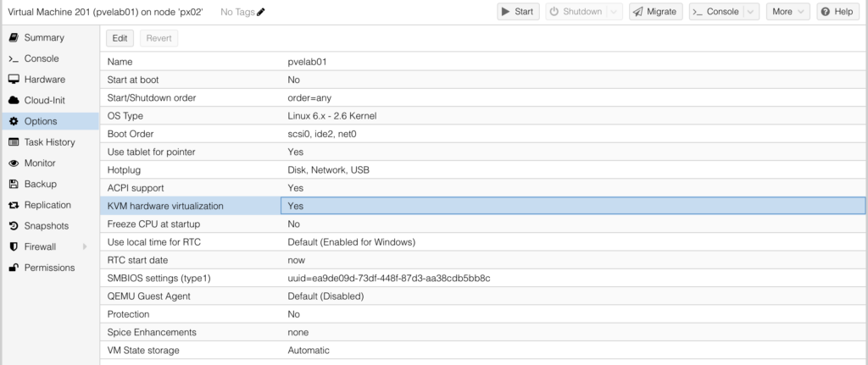Click the Edit button
The width and height of the screenshot is (868, 365).
(x=120, y=38)
